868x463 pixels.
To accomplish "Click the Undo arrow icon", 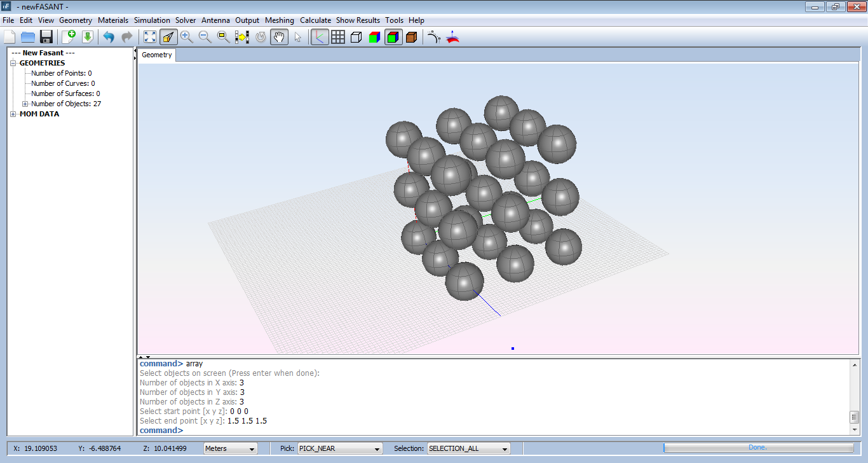I will [109, 37].
